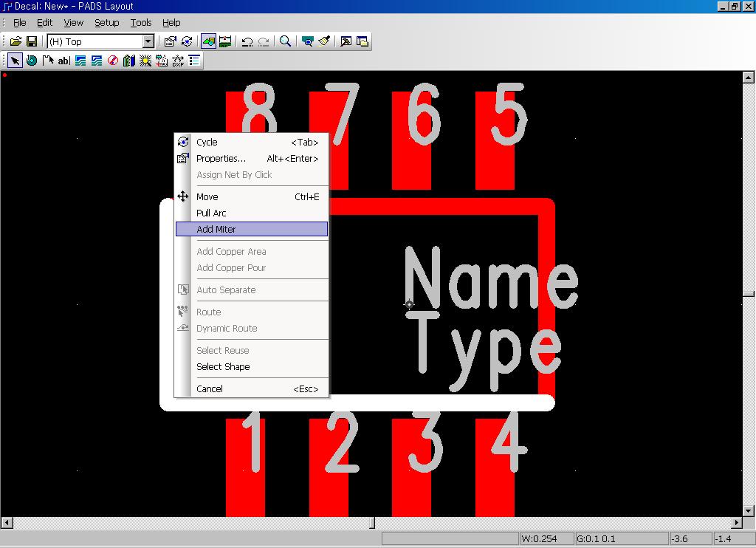Screen dimensions: 756x548
Task: Open the Setup menu
Action: (x=106, y=23)
